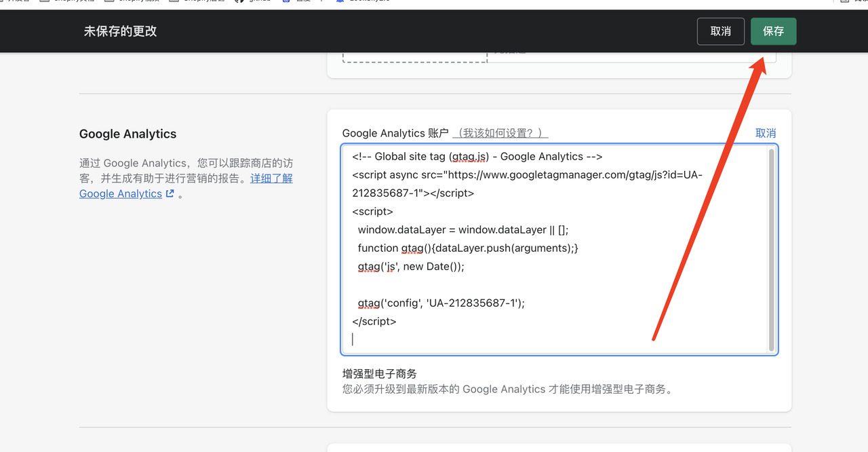The width and height of the screenshot is (868, 452).
Task: Focus the Google Analytics code text area
Action: [x=559, y=249]
